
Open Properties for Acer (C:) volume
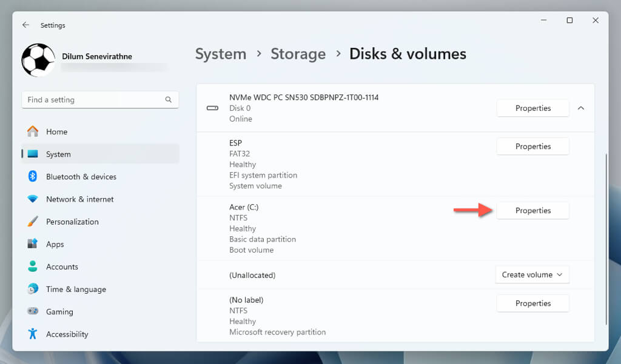click(533, 211)
